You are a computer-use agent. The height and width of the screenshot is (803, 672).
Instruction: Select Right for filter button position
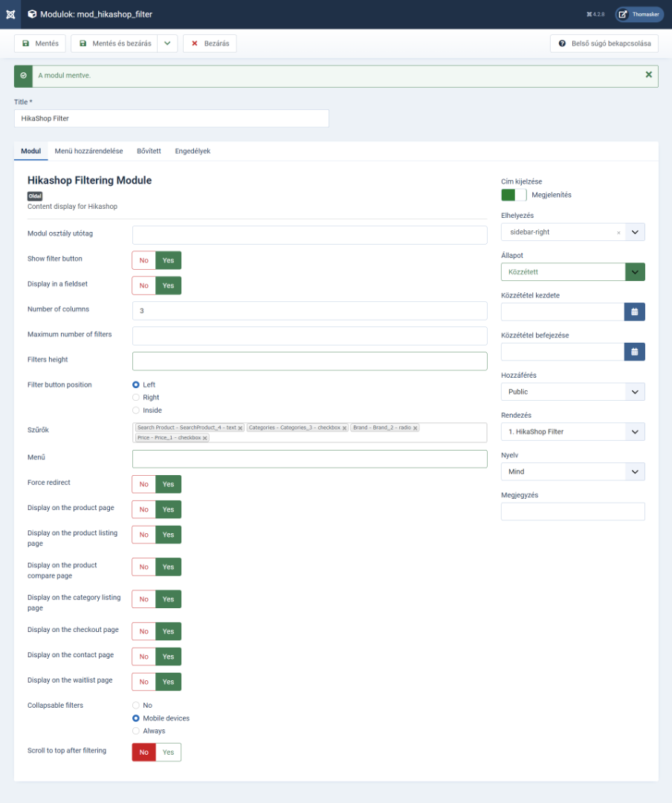pyautogui.click(x=136, y=397)
